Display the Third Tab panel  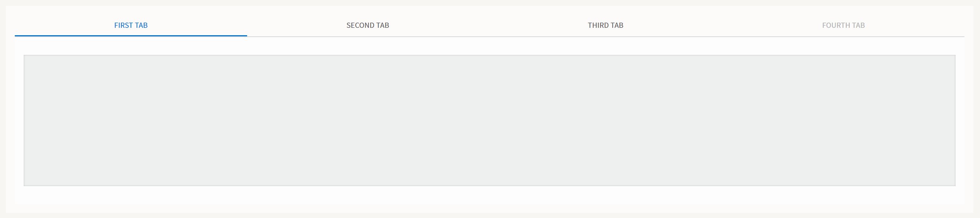pos(605,25)
